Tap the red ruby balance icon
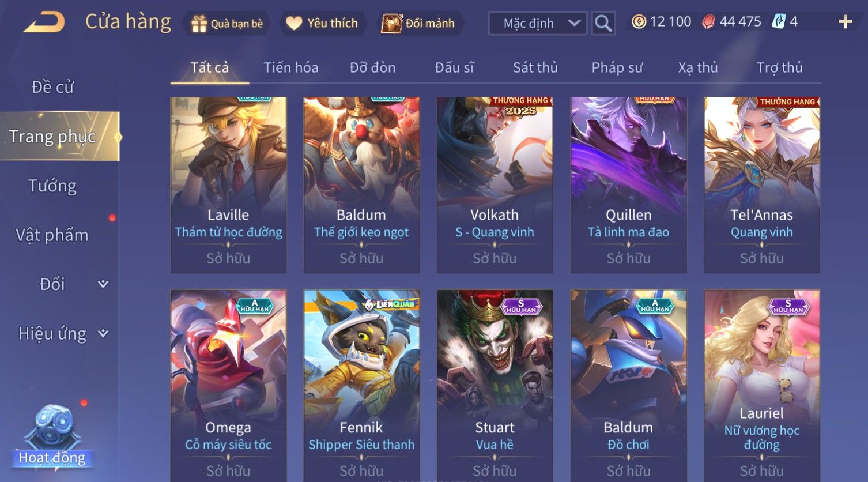 click(708, 22)
